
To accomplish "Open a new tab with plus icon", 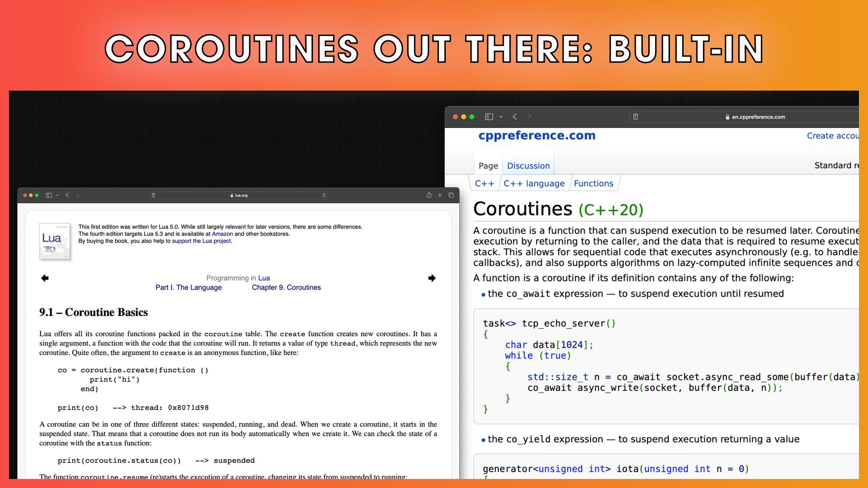I will [x=440, y=195].
